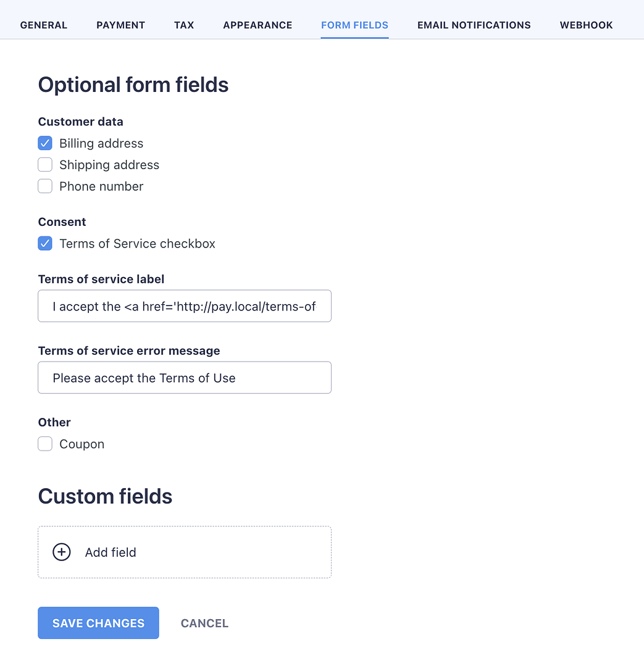This screenshot has height=666, width=644.
Task: Open the Webhook tab
Action: 586,25
